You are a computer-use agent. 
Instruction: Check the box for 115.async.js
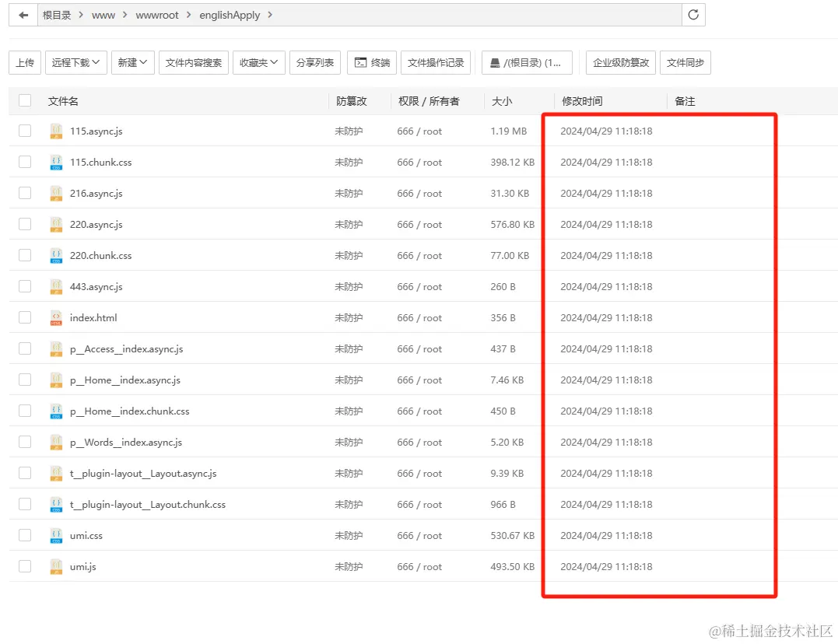click(x=25, y=131)
